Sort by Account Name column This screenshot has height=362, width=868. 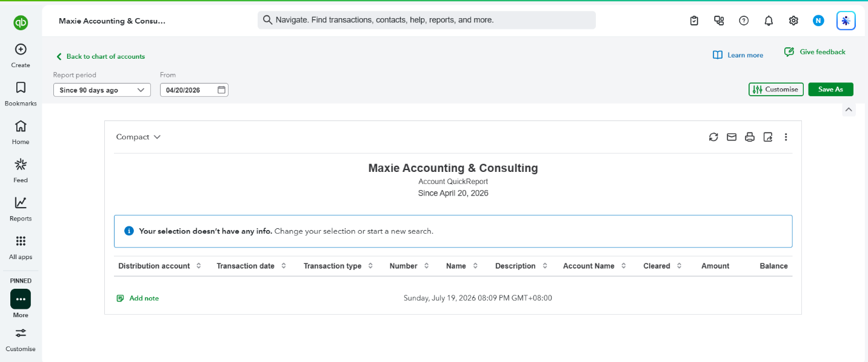623,266
